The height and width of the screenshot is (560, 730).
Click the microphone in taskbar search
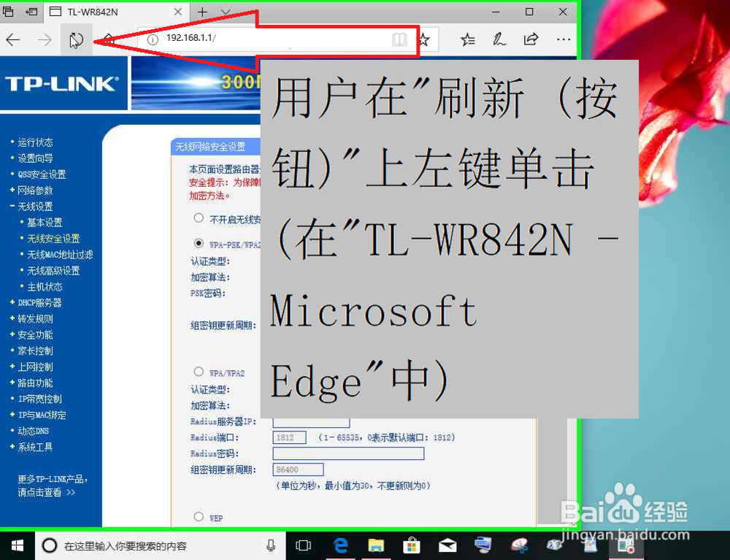tap(271, 545)
